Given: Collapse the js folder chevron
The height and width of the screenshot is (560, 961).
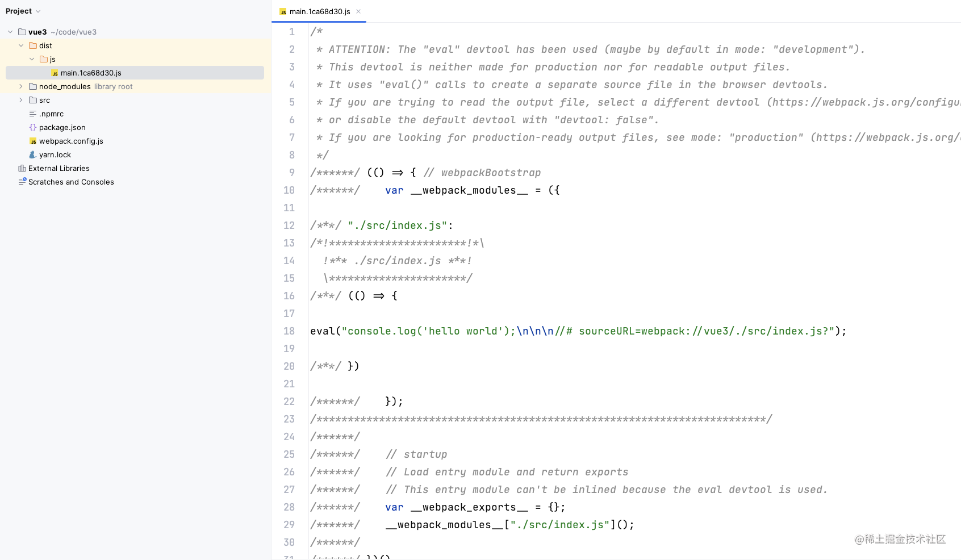Looking at the screenshot, I should click(x=32, y=59).
